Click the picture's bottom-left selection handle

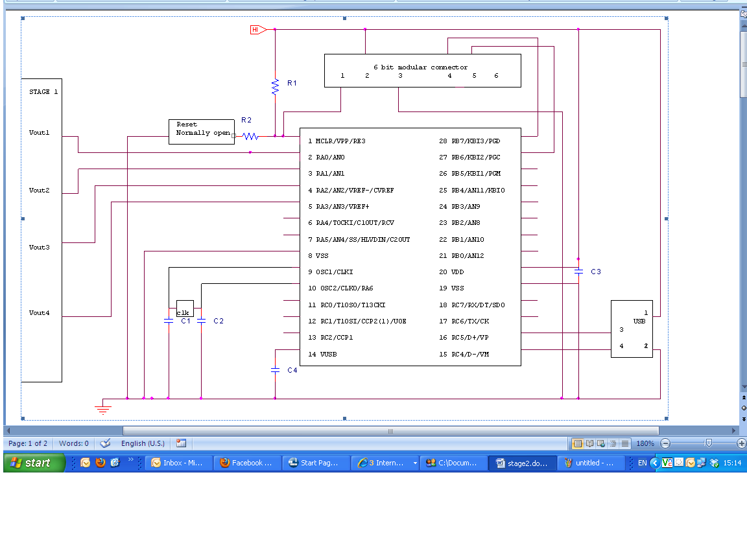(x=23, y=419)
